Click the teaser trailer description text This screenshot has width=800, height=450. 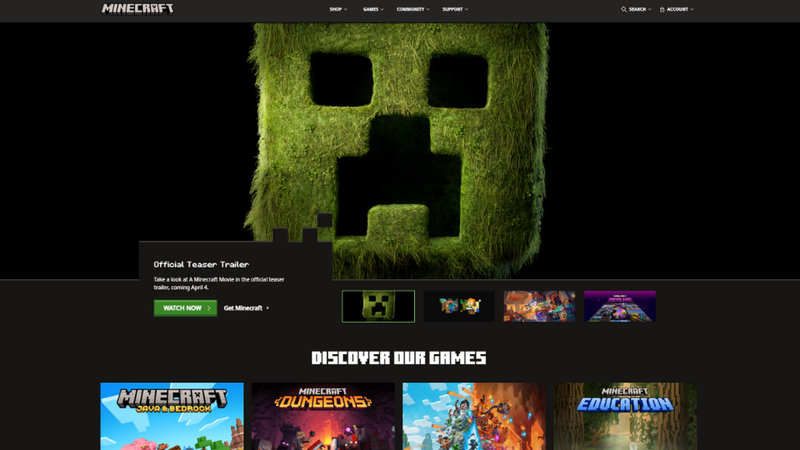pos(219,283)
